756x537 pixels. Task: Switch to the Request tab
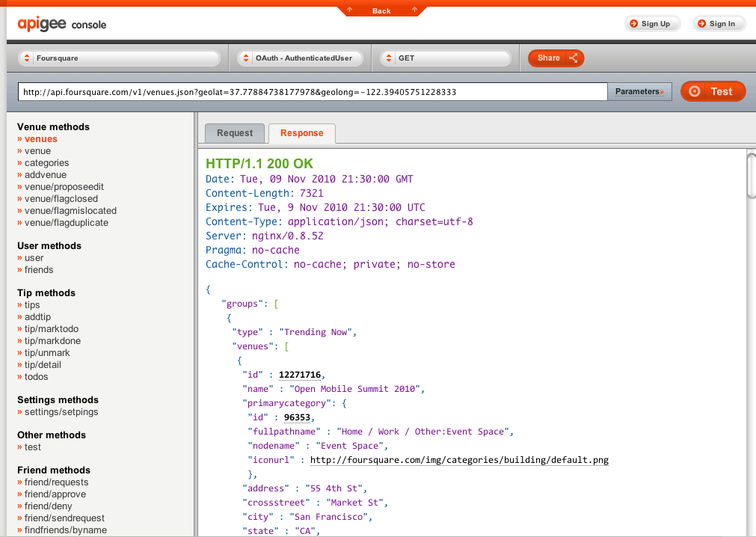point(235,133)
